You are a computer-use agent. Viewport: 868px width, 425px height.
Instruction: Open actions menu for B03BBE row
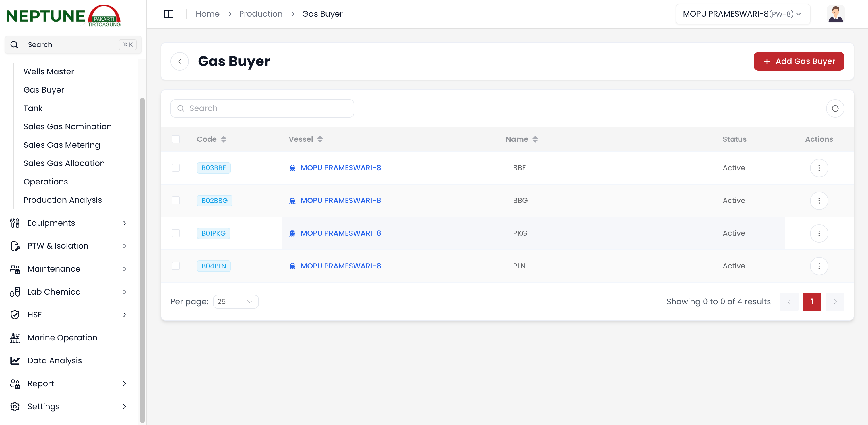click(819, 168)
